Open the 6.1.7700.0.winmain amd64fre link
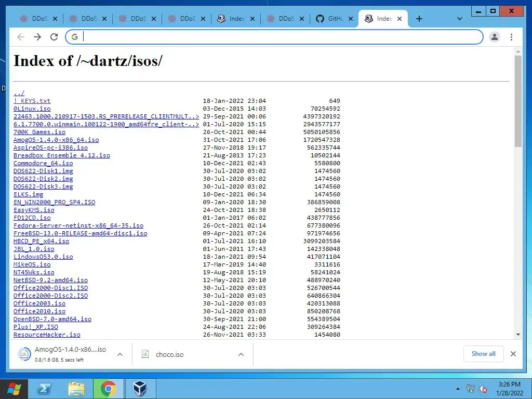532x399 pixels. click(x=106, y=124)
